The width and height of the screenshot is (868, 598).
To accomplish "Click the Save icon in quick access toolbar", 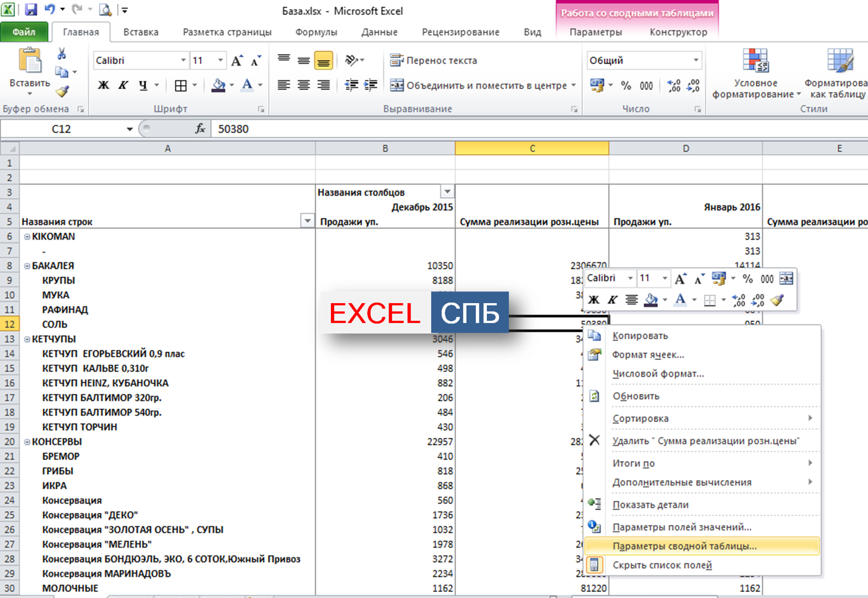I will tap(30, 9).
